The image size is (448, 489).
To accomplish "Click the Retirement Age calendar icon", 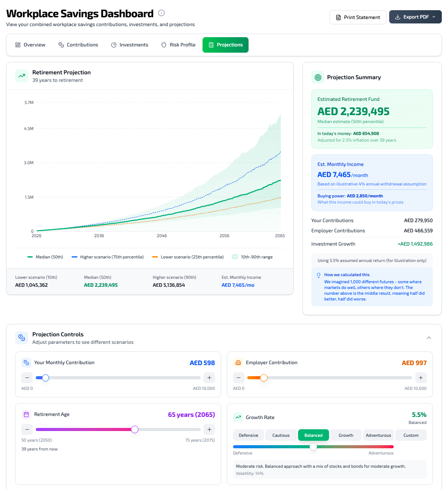I will pos(26,415).
